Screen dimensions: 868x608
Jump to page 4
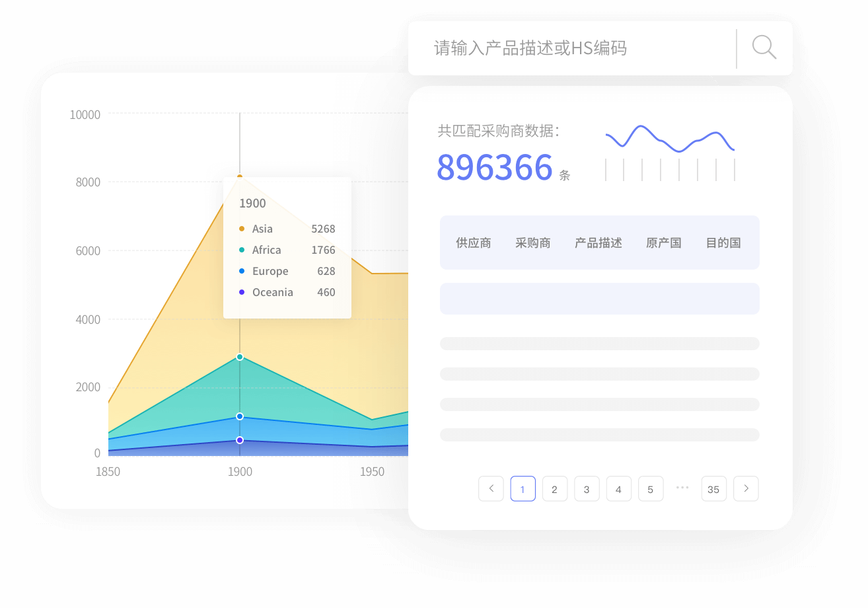(x=618, y=488)
